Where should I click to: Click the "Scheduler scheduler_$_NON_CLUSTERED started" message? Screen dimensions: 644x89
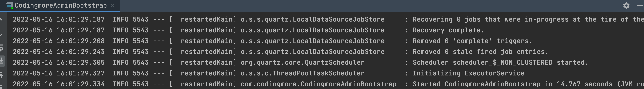(x=500, y=63)
